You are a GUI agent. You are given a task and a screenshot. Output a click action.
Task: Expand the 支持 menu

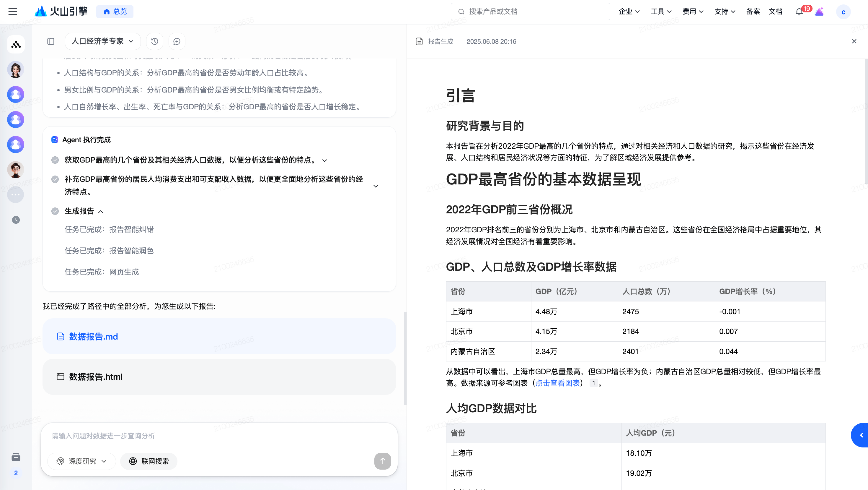725,12
